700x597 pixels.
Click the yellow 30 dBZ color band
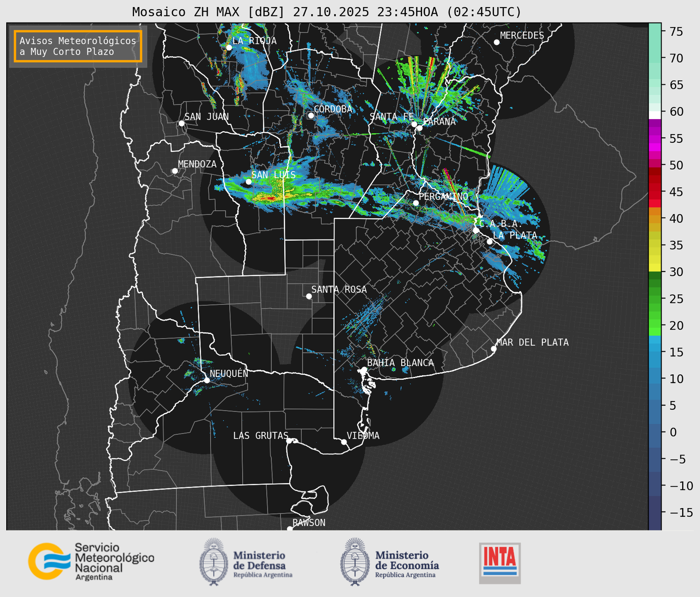(655, 268)
